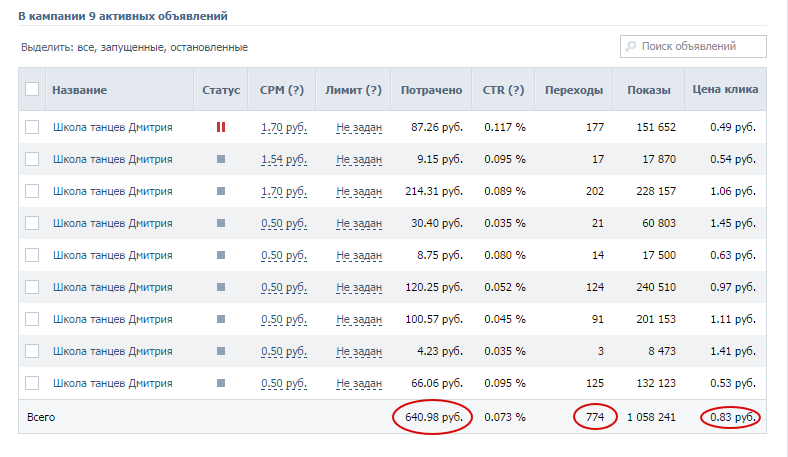Set the Не задан limit in the 87.26 руб. row
Image resolution: width=788 pixels, height=457 pixels.
pyautogui.click(x=359, y=128)
